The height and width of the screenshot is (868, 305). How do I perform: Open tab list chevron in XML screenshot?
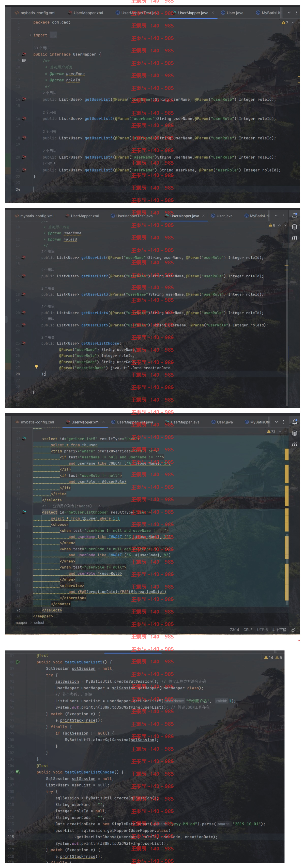coord(276,422)
